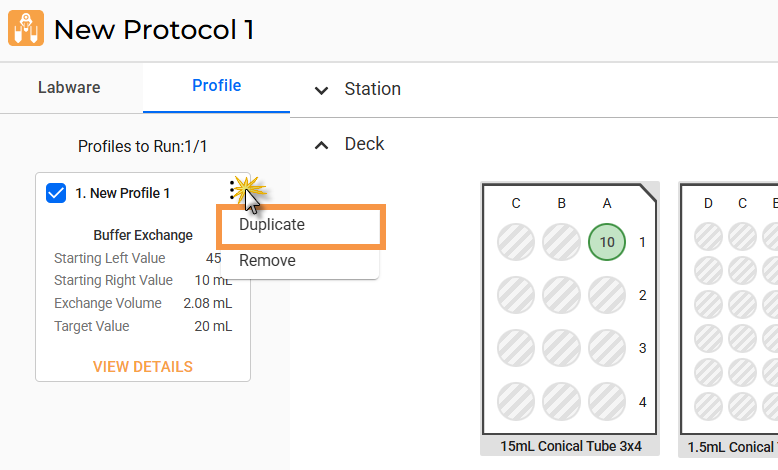The width and height of the screenshot is (778, 470).
Task: Choose Remove from the profile menu
Action: pos(267,261)
